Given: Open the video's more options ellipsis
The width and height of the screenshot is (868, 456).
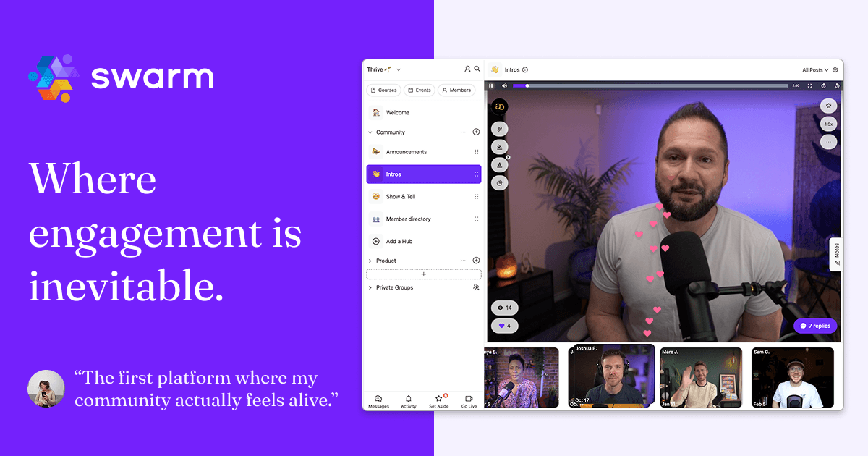Looking at the screenshot, I should pyautogui.click(x=828, y=142).
